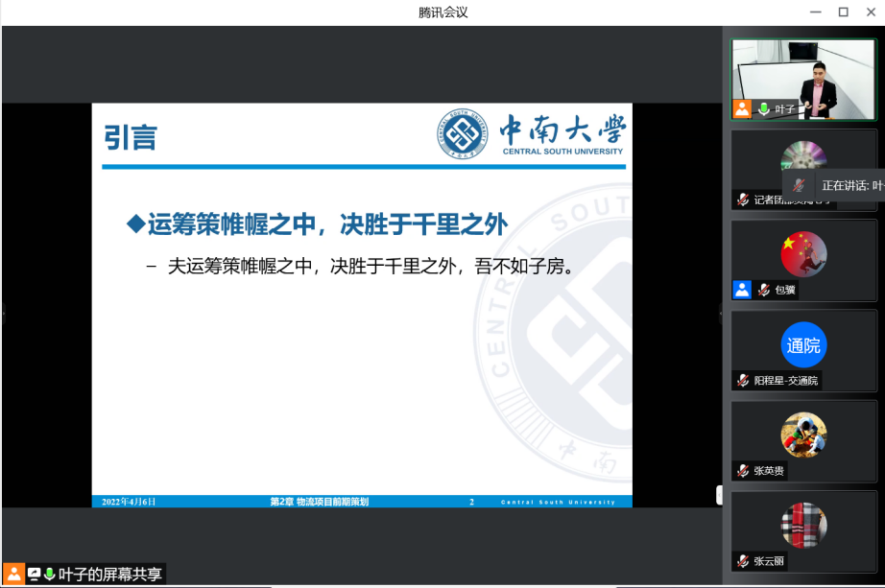885x588 pixels.
Task: Click the orange host icon in the bottom-left corner
Action: 13,575
